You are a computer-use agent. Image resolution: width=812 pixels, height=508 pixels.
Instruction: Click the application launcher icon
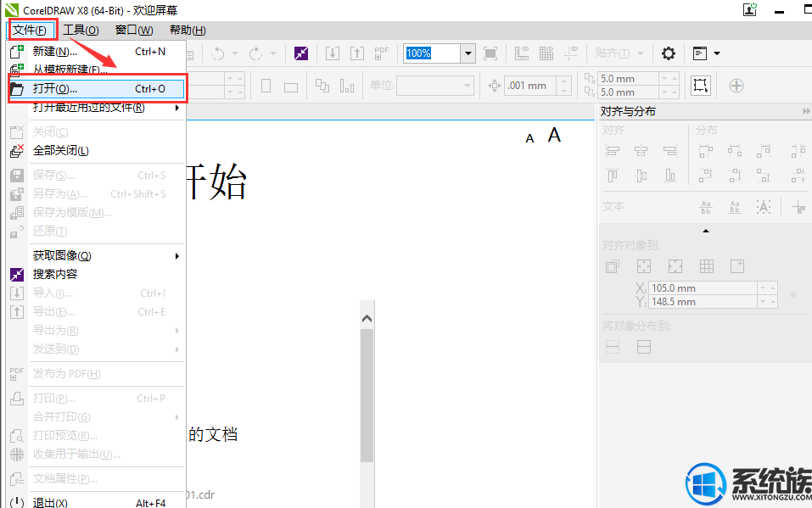pos(700,53)
